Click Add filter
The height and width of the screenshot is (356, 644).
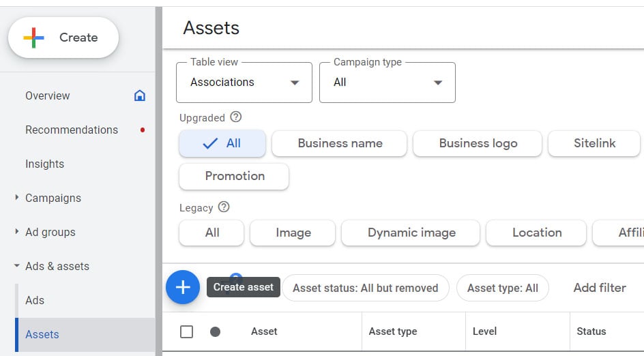599,288
